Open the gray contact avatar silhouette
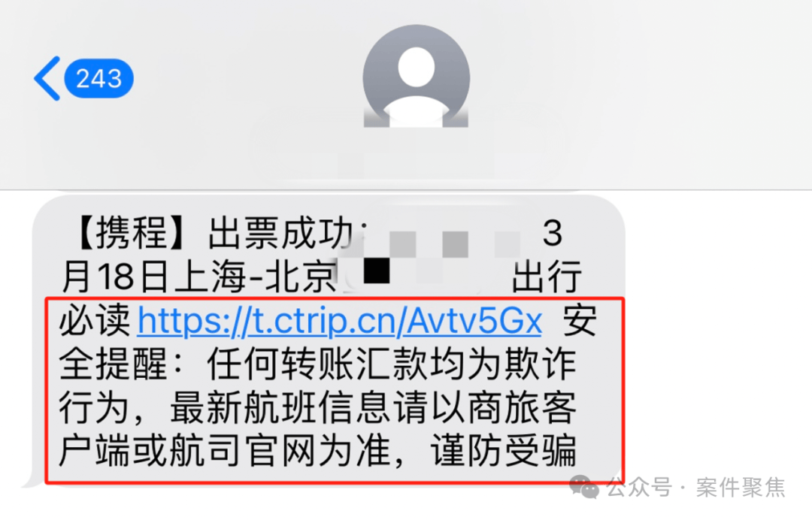This screenshot has width=812, height=520. click(x=416, y=76)
